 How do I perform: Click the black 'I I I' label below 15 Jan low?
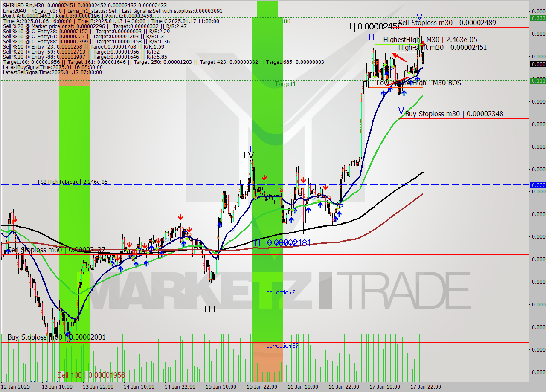[x=209, y=309]
